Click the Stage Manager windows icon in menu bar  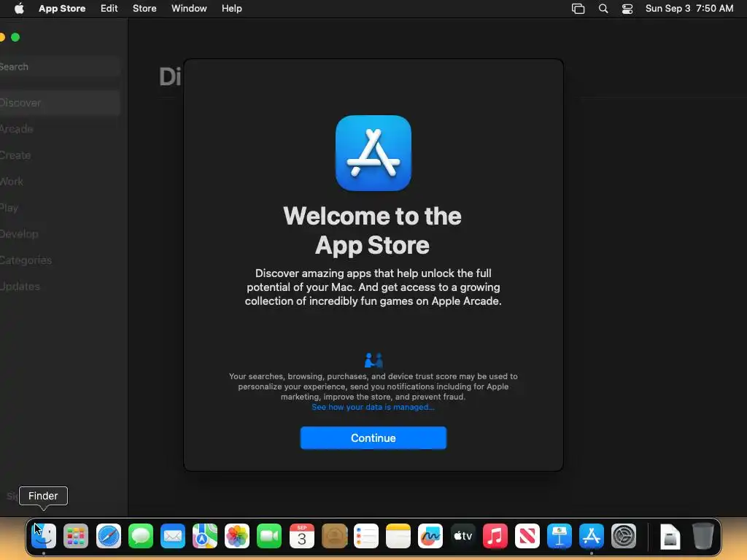578,9
